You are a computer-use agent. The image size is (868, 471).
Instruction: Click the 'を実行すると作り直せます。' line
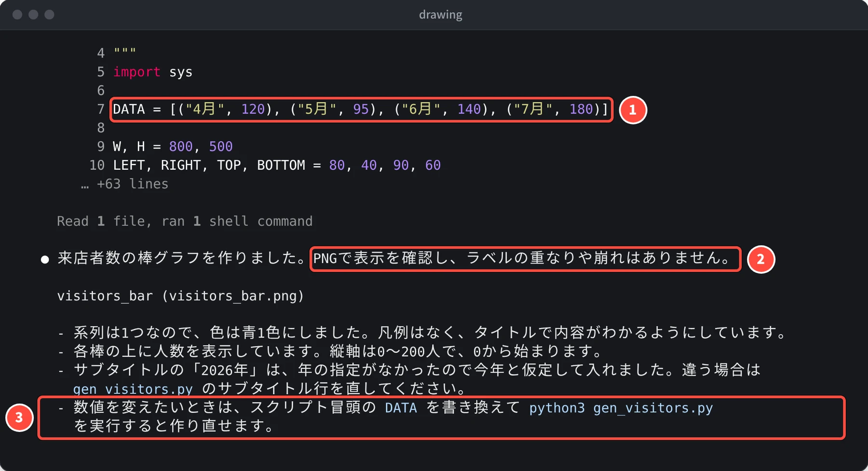click(x=175, y=426)
